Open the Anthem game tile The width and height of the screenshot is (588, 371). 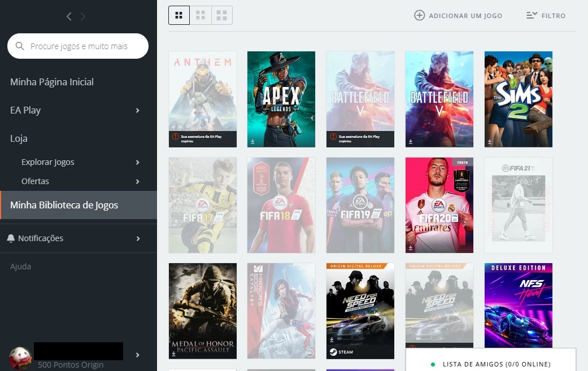coord(203,99)
